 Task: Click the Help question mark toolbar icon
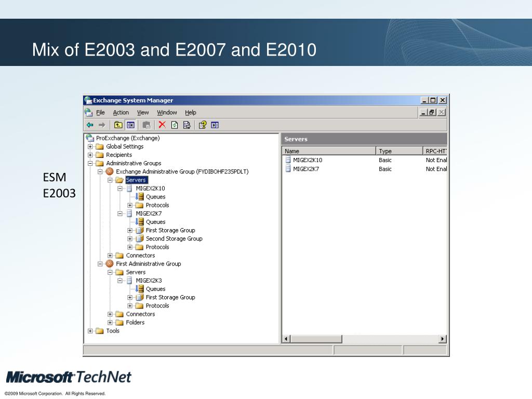(203, 125)
